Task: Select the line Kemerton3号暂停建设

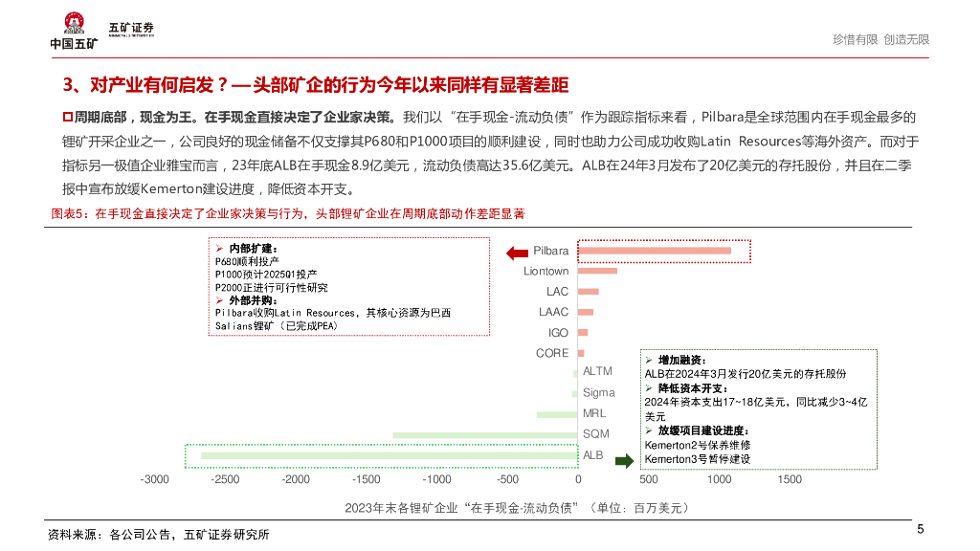Action: (698, 459)
